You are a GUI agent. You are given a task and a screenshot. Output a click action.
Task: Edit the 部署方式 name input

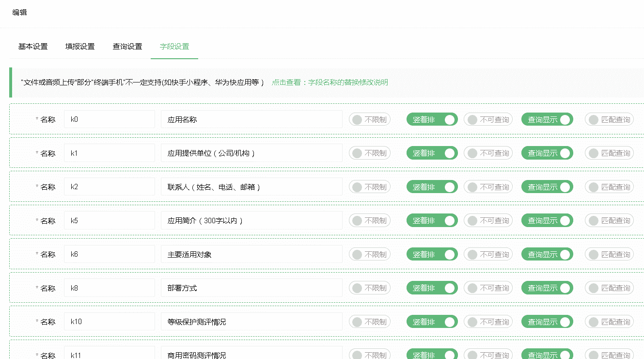point(251,288)
